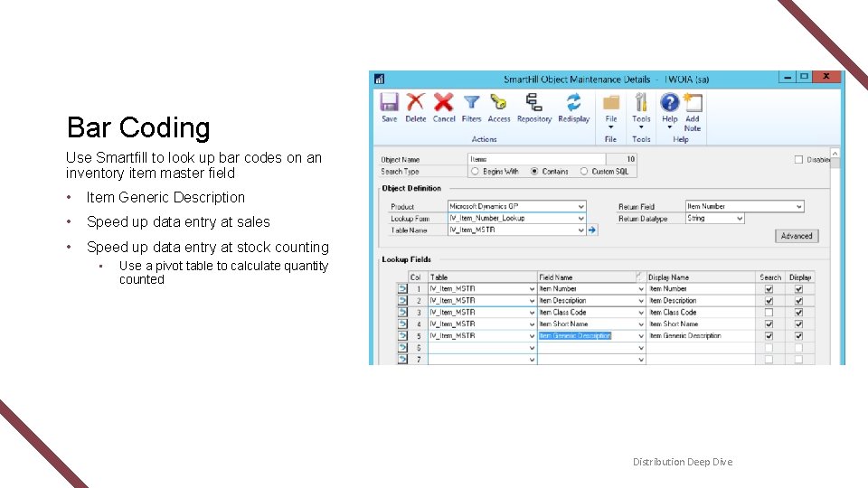The width and height of the screenshot is (868, 488).
Task: Click the Object Name input field
Action: pyautogui.click(x=537, y=159)
